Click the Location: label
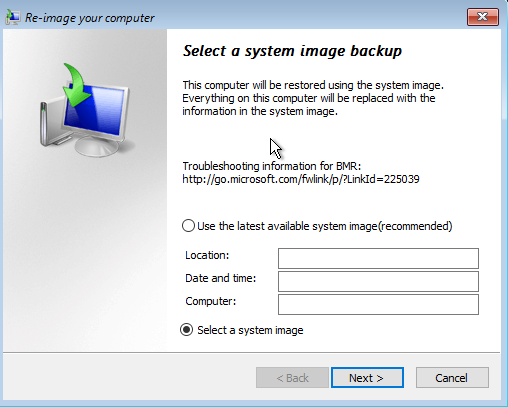Viewport: 508px width, 407px height. pyautogui.click(x=207, y=255)
